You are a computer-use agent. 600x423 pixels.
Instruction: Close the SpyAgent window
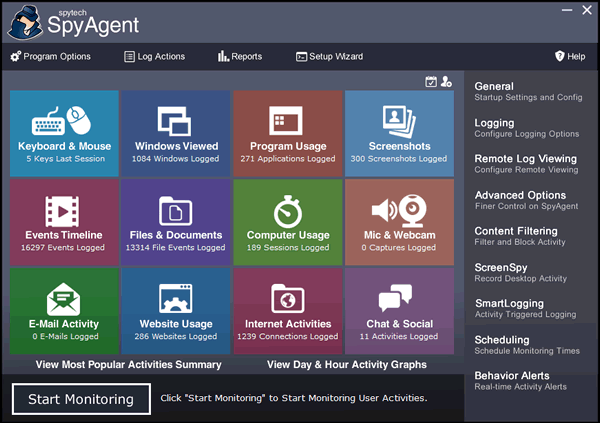587,10
